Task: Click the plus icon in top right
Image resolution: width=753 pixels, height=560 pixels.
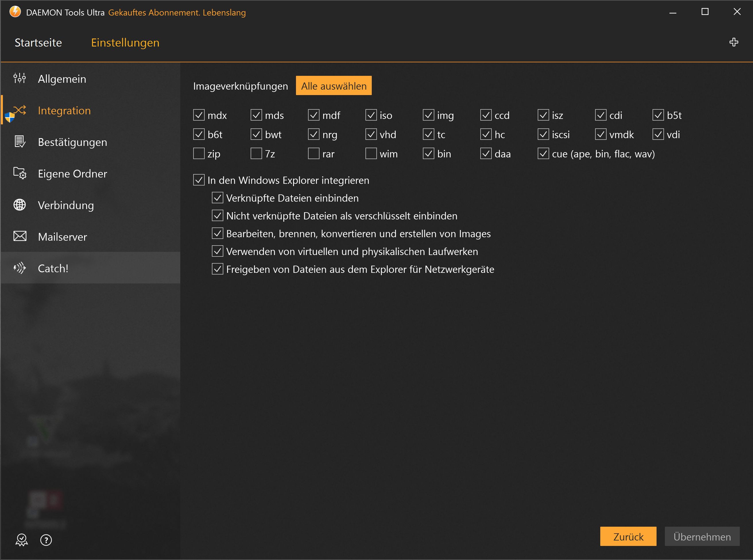Action: click(x=734, y=43)
